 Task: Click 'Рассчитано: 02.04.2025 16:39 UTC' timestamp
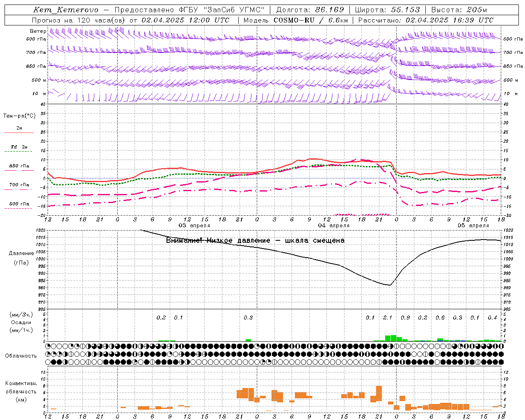(426, 20)
